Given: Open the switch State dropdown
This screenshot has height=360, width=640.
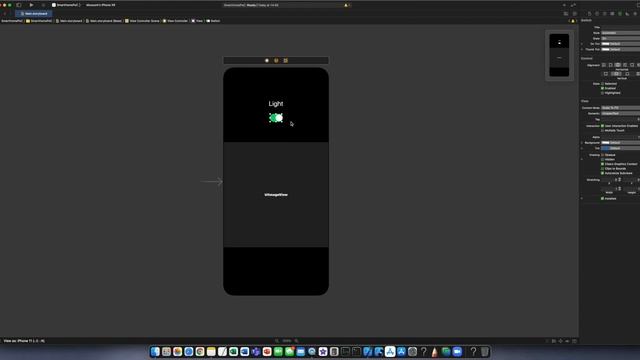Looking at the screenshot, I should [620, 38].
